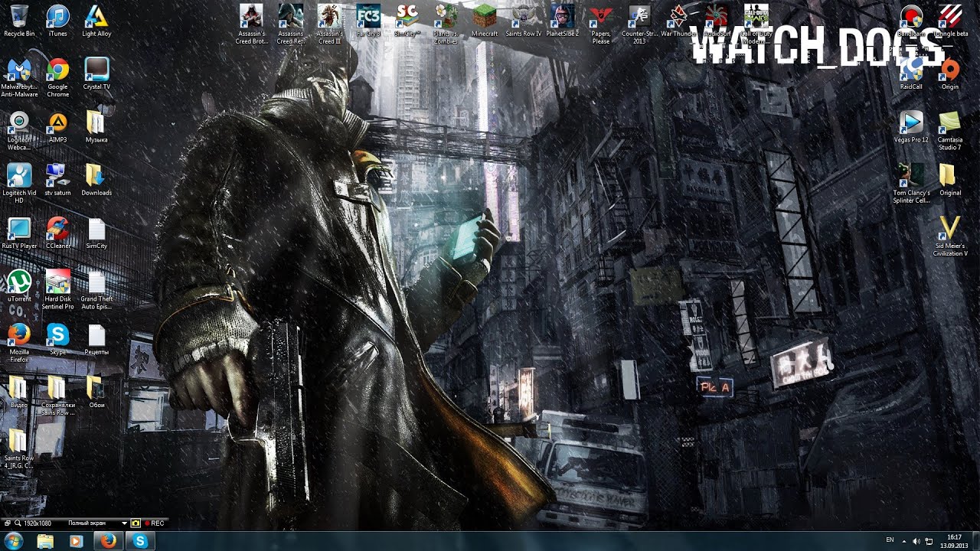Open the Музыка folder

[x=96, y=127]
